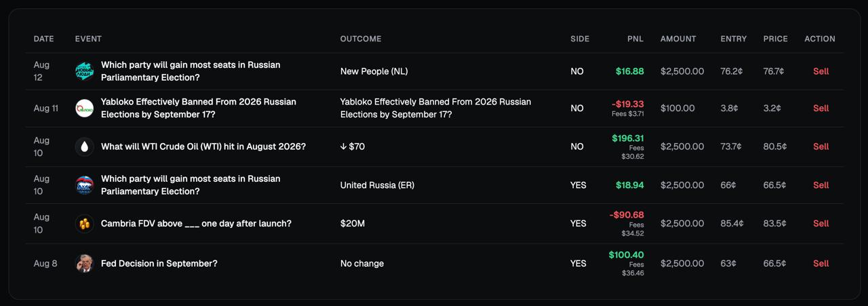Click the Fed Decision portrait icon

point(85,263)
